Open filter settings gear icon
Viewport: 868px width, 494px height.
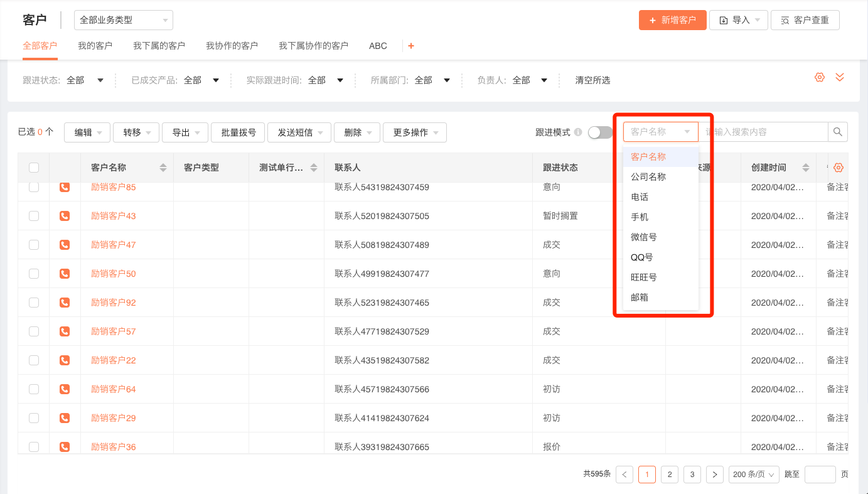tap(819, 77)
